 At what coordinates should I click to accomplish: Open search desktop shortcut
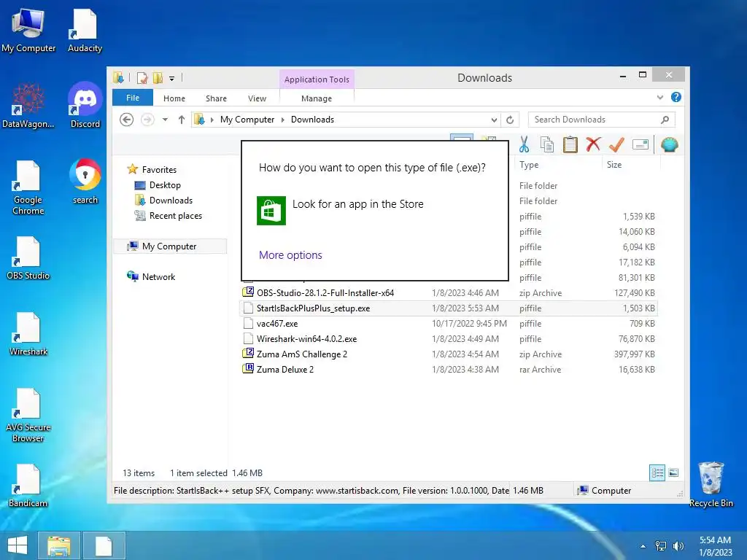pos(85,181)
